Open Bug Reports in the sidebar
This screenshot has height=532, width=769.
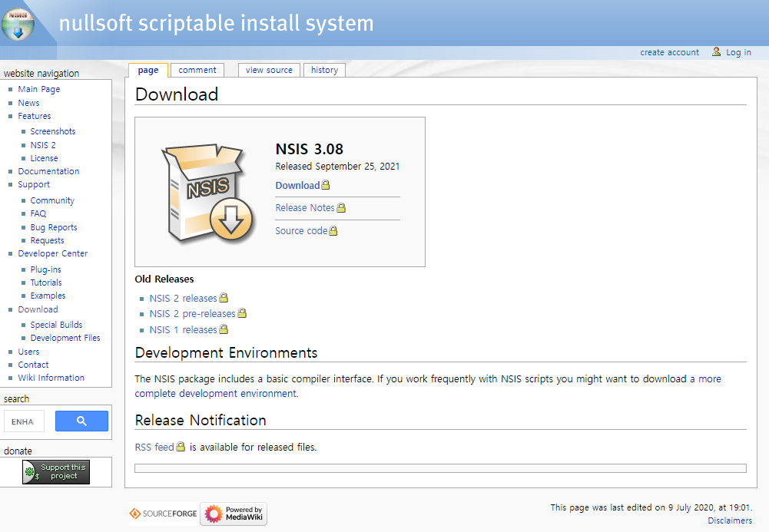pyautogui.click(x=54, y=227)
